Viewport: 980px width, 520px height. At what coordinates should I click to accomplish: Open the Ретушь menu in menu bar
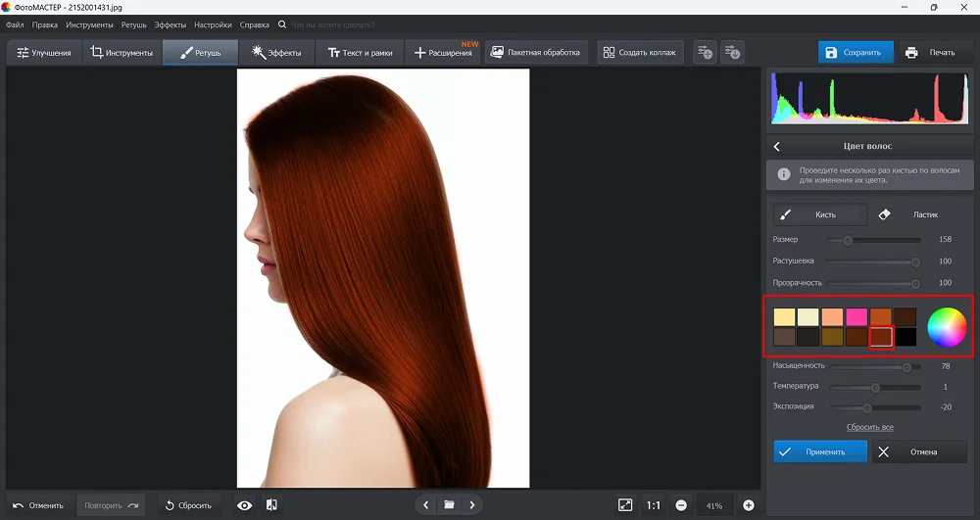[x=133, y=24]
